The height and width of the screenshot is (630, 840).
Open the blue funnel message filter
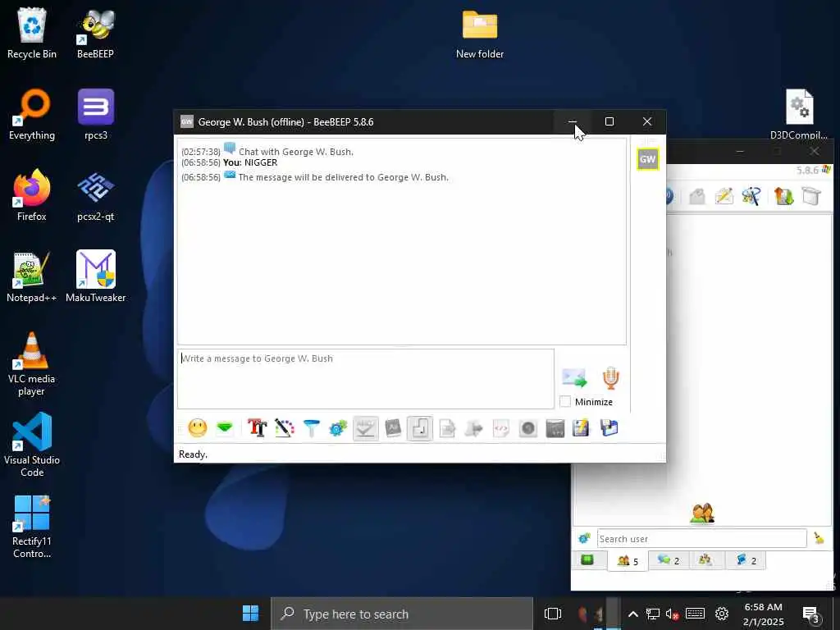click(311, 428)
